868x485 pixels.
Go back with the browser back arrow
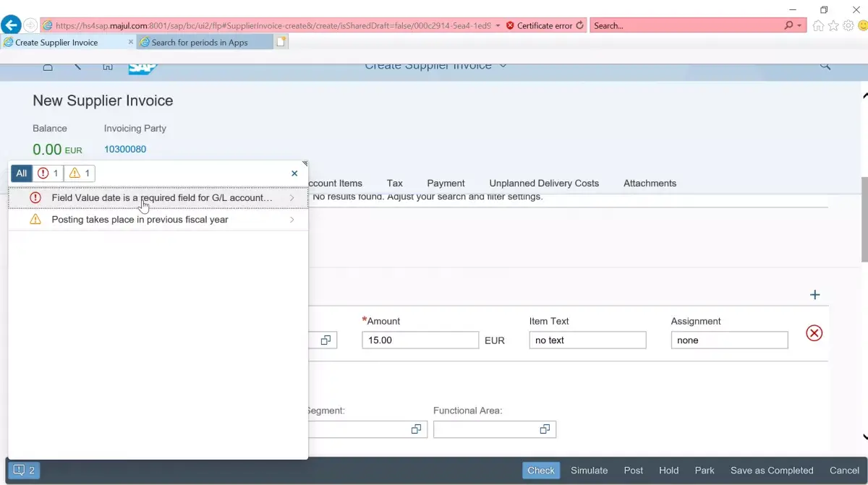11,25
